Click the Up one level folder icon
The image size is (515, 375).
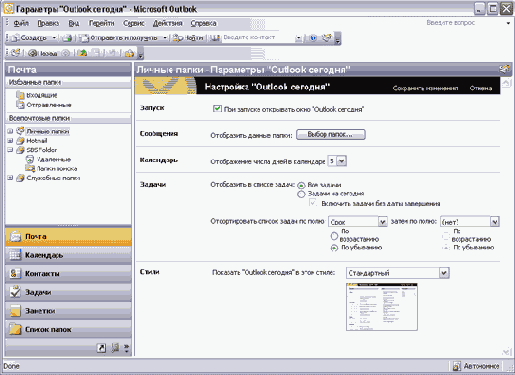82,53
